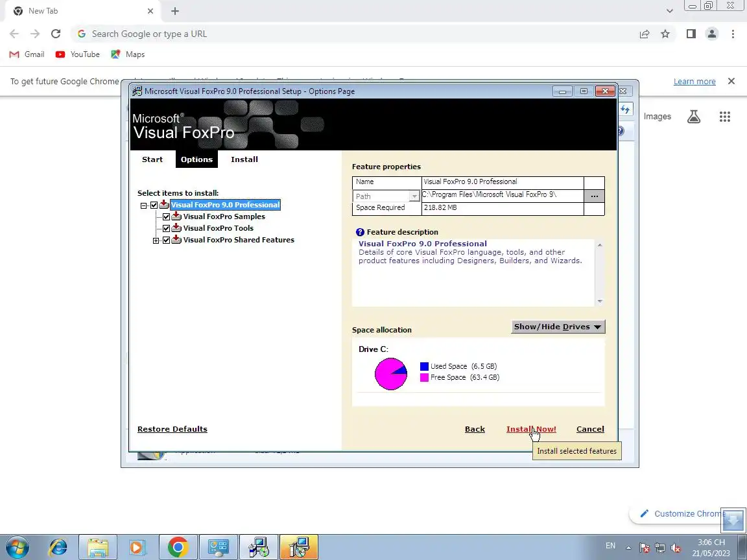The image size is (747, 560).
Task: Share this page from the address bar
Action: [645, 34]
